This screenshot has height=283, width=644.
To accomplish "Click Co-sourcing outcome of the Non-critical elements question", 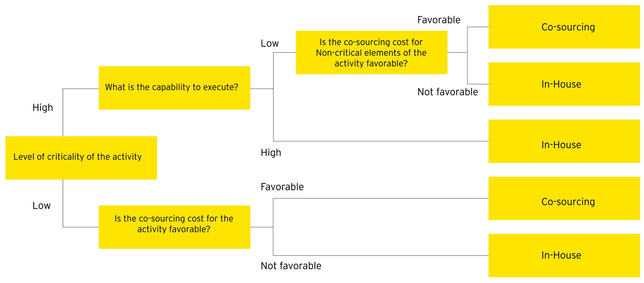I will click(x=564, y=27).
